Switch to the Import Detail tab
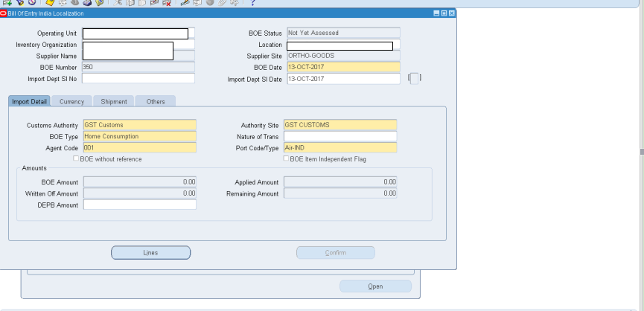This screenshot has width=644, height=311. tap(30, 102)
